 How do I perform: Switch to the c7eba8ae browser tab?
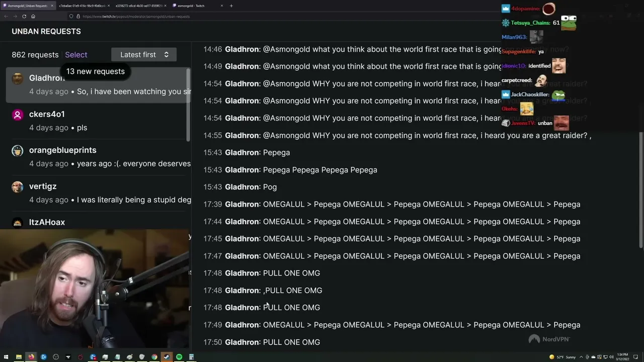(x=84, y=6)
